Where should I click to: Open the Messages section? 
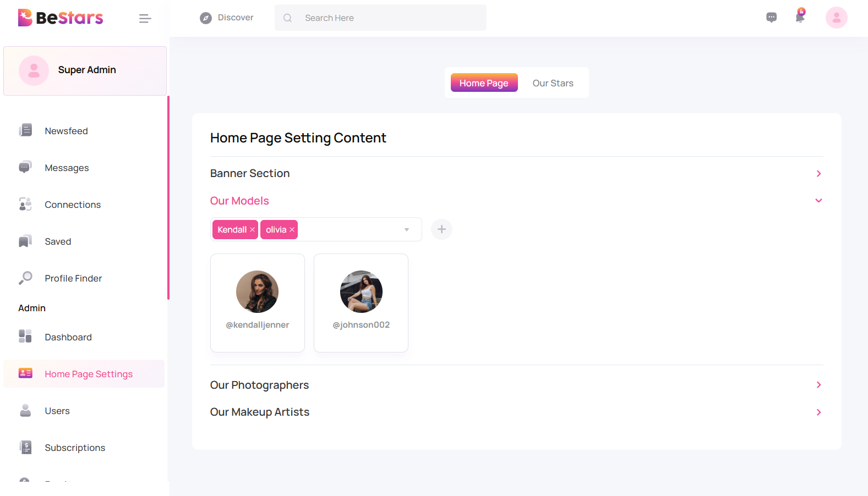coord(67,168)
